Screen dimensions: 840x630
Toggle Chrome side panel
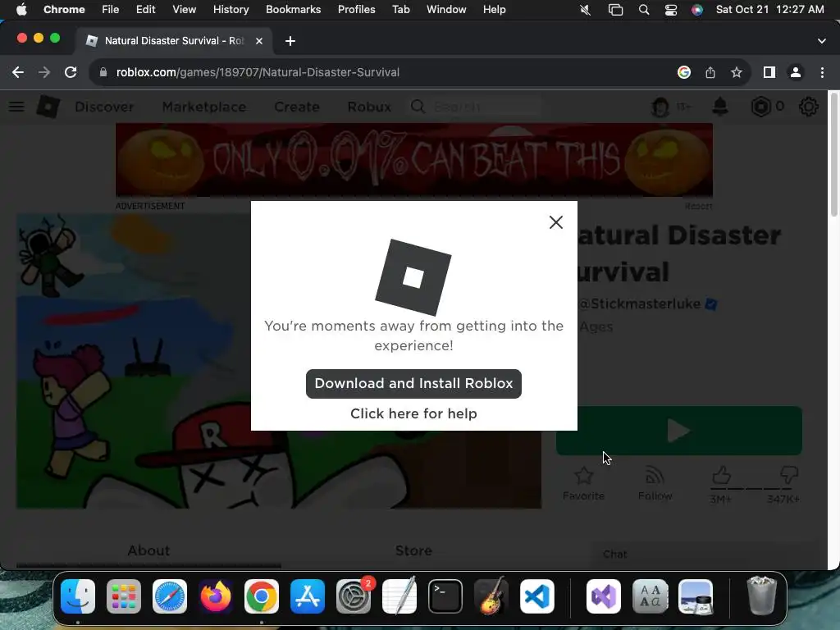769,72
